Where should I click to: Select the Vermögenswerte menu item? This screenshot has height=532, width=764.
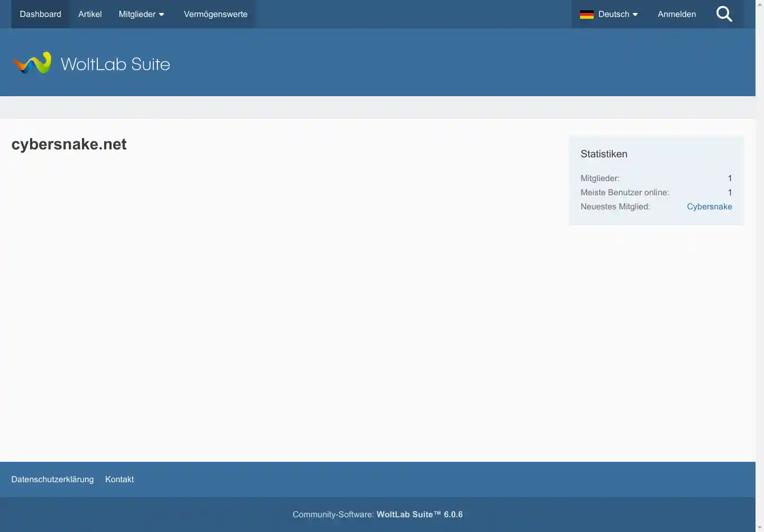pos(216,14)
